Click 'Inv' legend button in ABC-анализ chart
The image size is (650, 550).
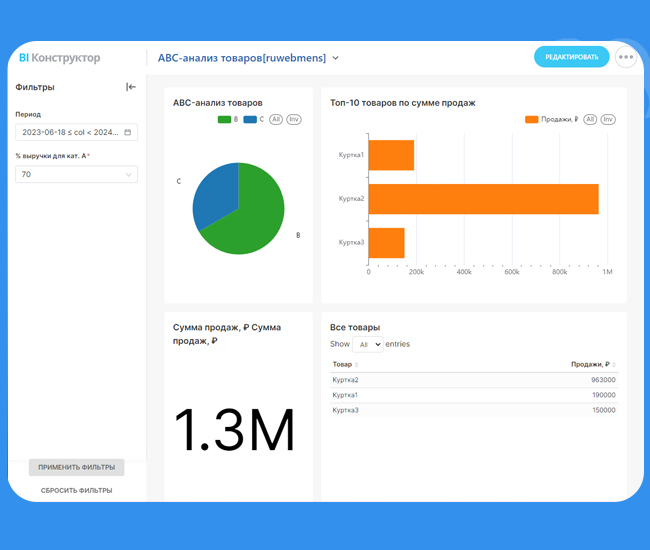click(x=294, y=119)
